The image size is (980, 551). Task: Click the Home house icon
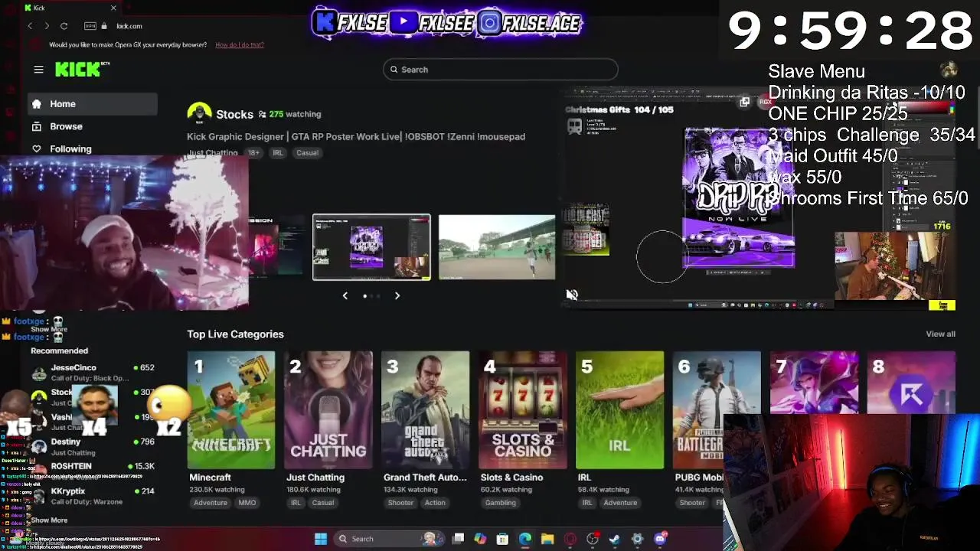(37, 104)
